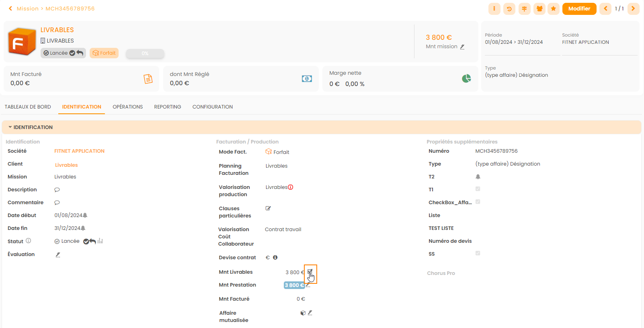Open the three-dots more actions menu

[x=494, y=9]
